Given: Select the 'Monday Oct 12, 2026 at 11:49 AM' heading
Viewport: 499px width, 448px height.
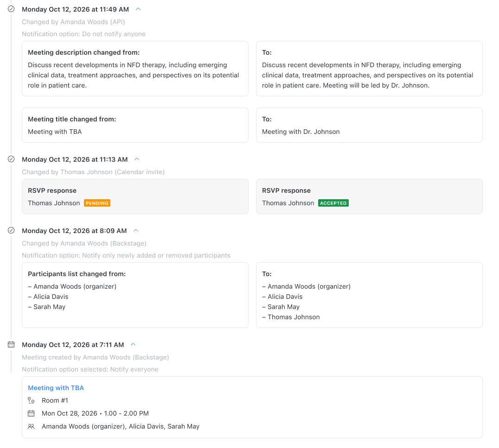Looking at the screenshot, I should point(75,9).
